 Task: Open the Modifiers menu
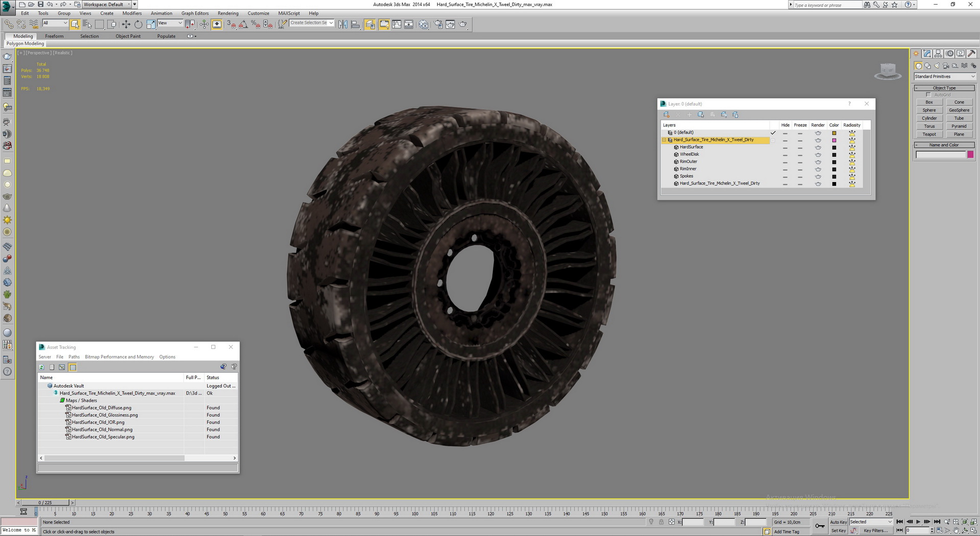coord(132,13)
